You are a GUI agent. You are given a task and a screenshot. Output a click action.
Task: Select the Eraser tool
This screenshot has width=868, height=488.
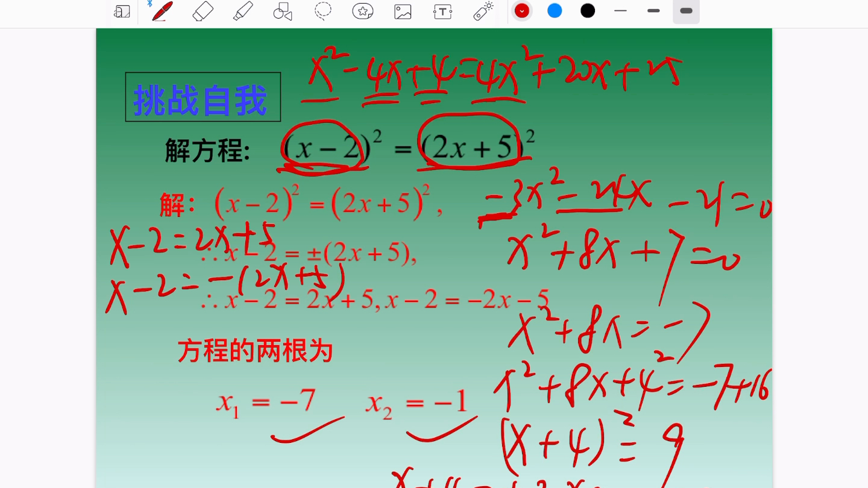tap(203, 11)
